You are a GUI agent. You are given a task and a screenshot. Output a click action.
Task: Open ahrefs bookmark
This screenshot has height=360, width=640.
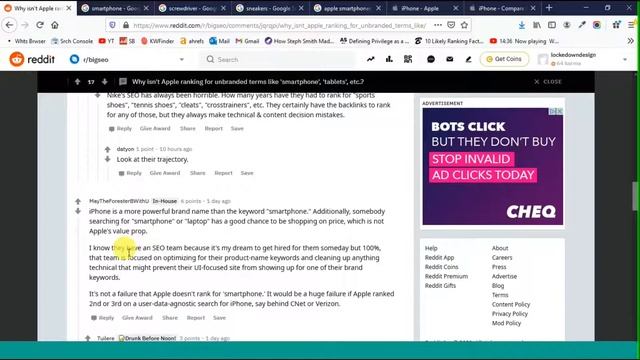(192, 41)
